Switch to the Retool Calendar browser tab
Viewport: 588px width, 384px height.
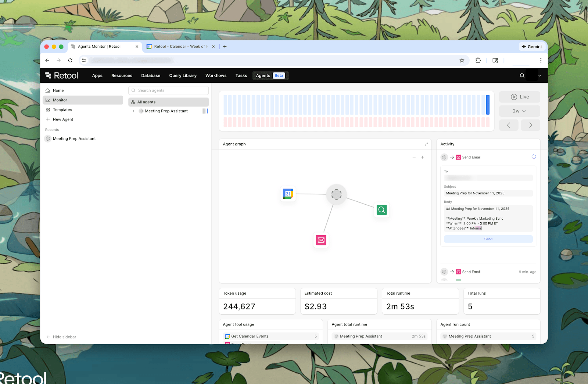tap(179, 47)
